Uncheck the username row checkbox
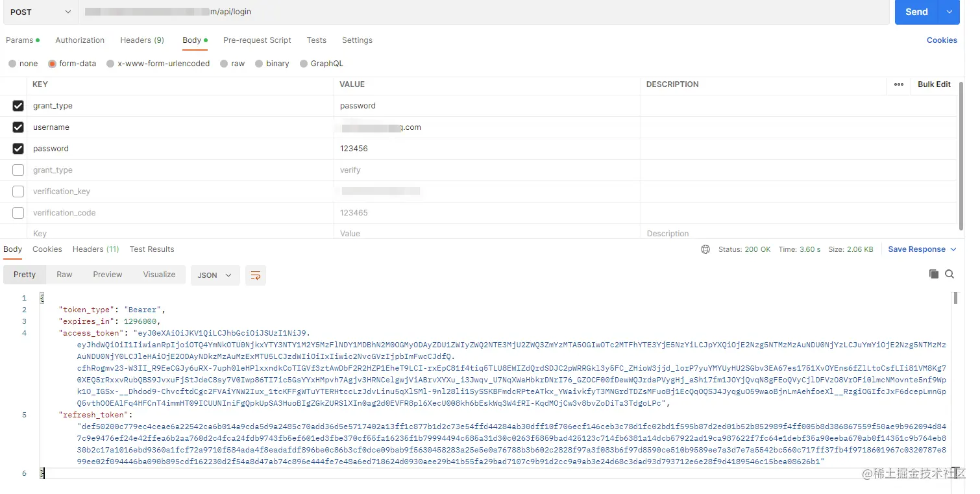 pyautogui.click(x=18, y=127)
